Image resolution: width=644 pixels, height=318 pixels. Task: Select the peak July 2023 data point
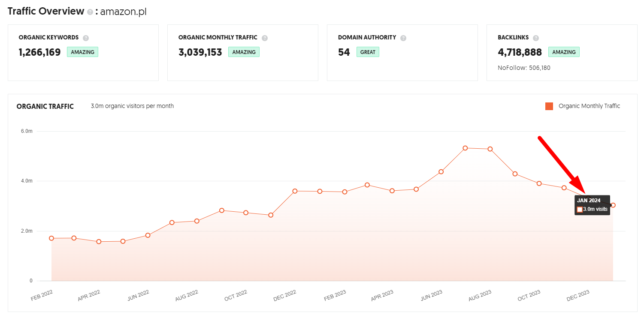point(465,148)
